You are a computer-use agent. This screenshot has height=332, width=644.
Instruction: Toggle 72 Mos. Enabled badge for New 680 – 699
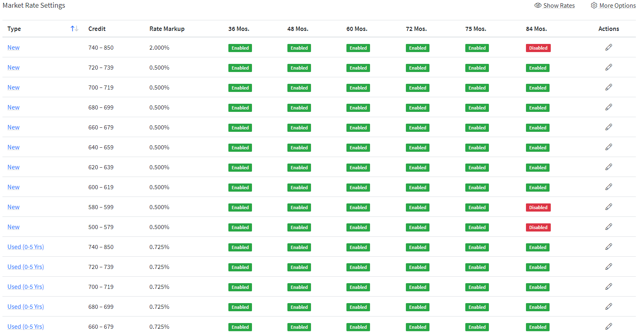point(418,108)
